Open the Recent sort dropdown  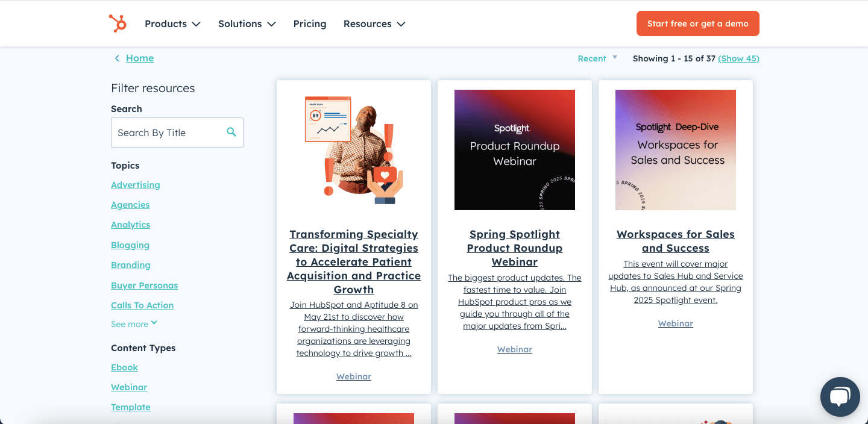tap(597, 58)
